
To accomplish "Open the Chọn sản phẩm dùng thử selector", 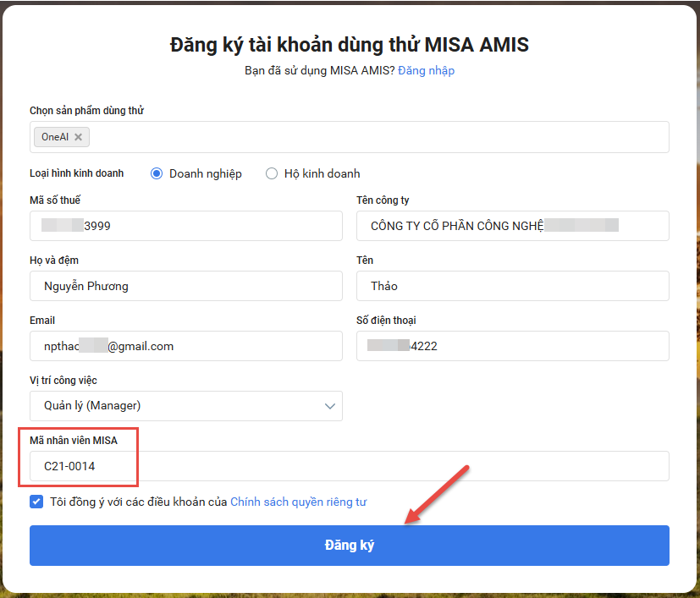I will click(349, 137).
